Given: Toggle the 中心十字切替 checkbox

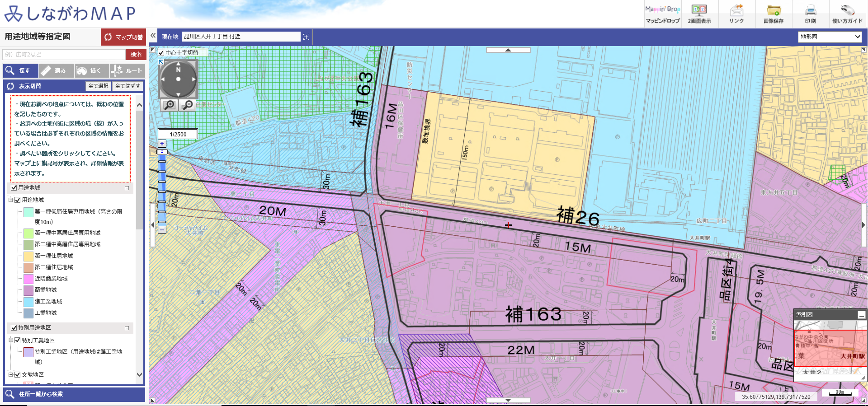Looking at the screenshot, I should pos(161,53).
